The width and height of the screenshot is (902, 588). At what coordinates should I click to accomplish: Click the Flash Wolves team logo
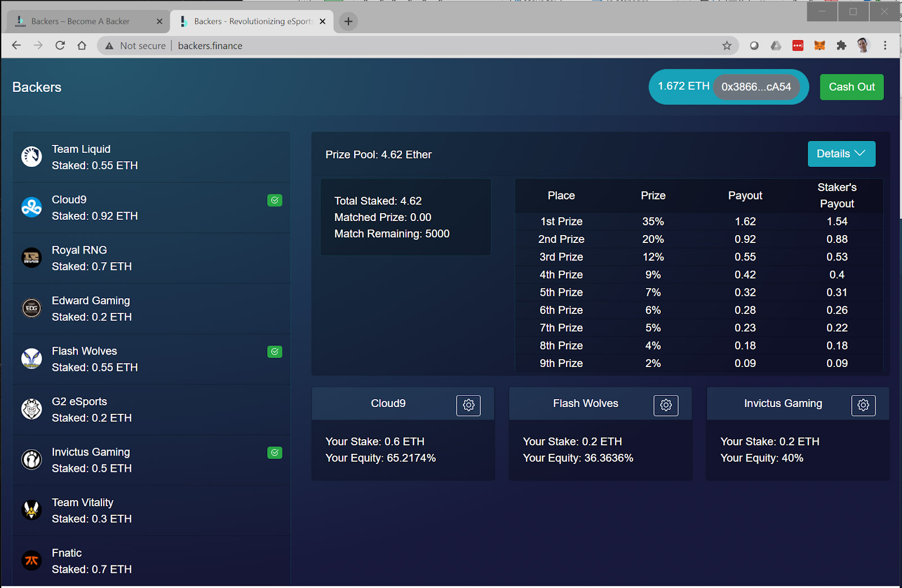pos(32,359)
